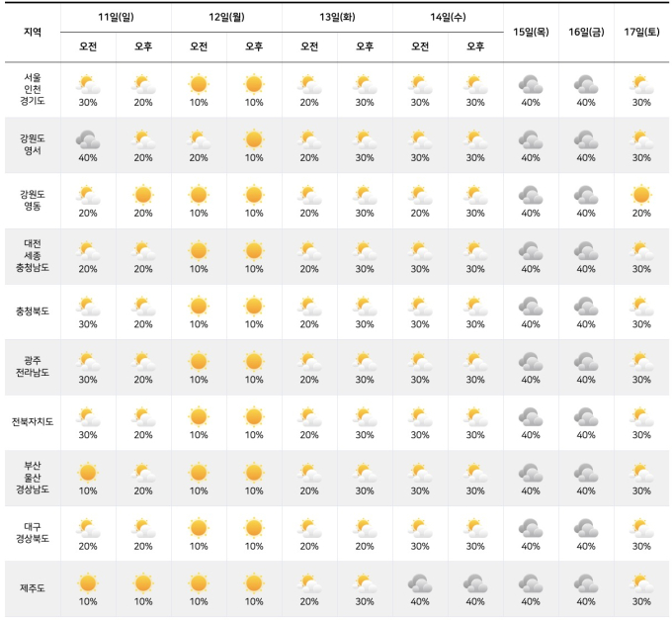This screenshot has width=672, height=622.
Task: Click the 서울 인천 경기도 region label
Action: [33, 89]
